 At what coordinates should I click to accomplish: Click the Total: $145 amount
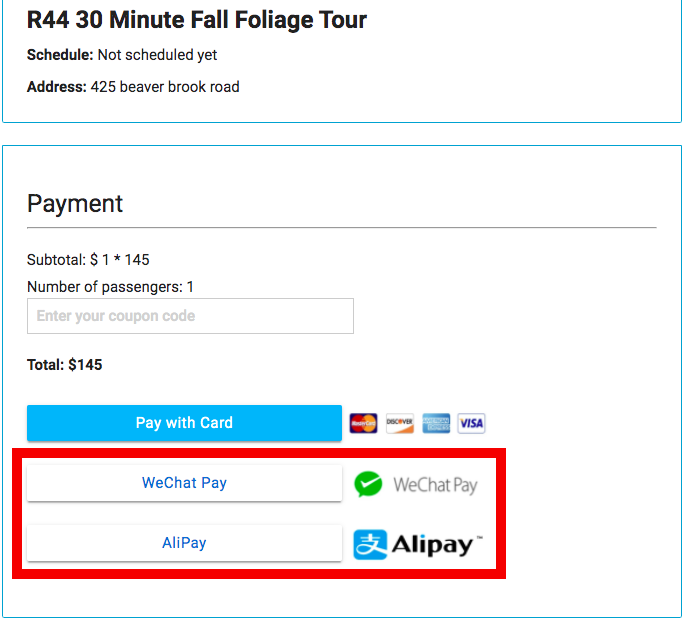[65, 365]
